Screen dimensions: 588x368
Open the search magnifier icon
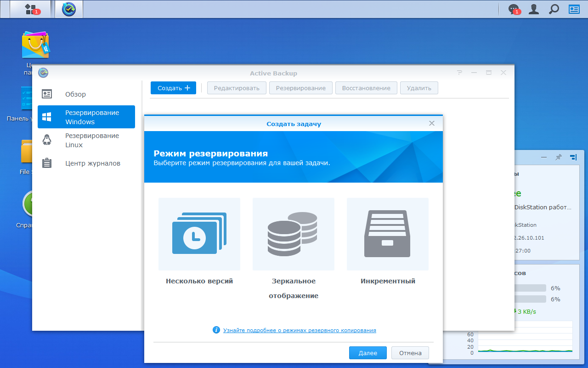click(x=554, y=9)
